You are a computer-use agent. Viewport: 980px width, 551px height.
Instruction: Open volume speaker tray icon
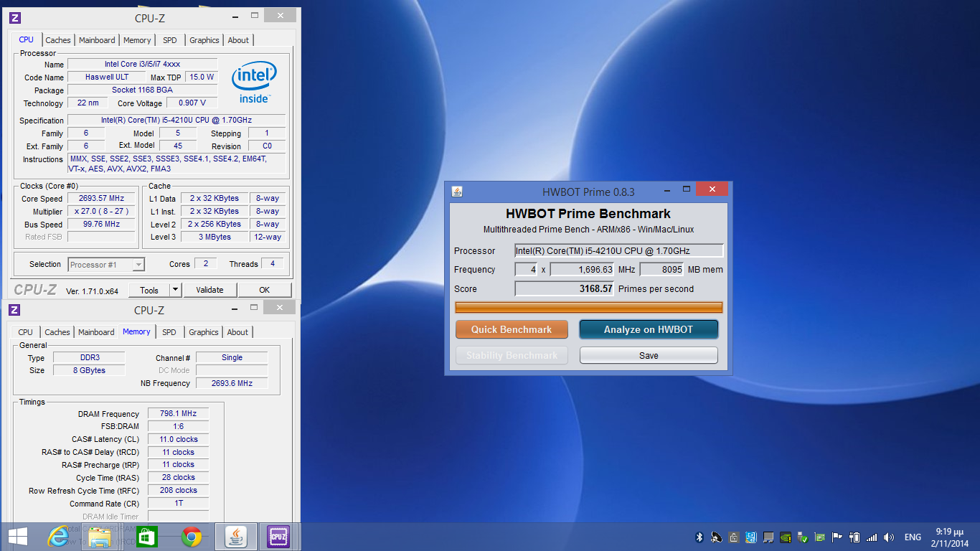[x=889, y=537]
